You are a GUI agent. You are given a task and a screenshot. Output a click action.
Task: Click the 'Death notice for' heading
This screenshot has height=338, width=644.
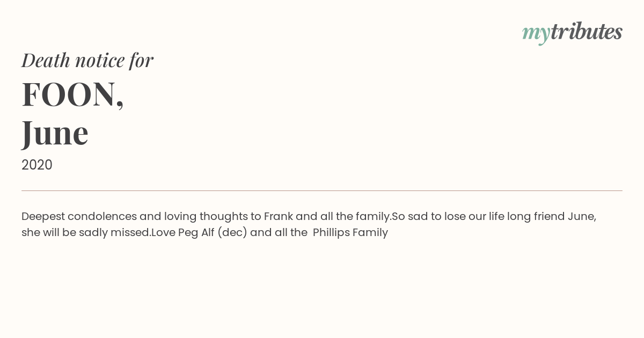click(x=87, y=60)
